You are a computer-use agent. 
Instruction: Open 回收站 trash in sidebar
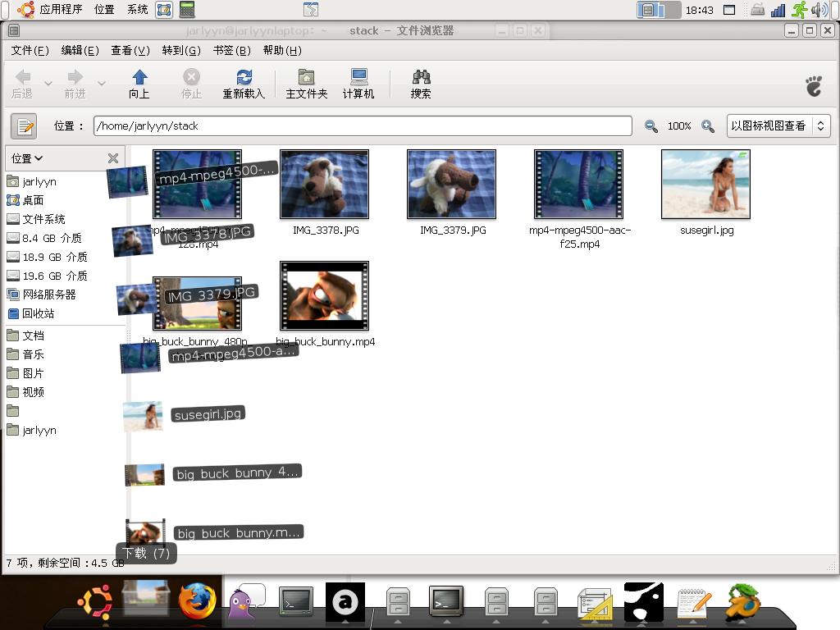(30, 313)
